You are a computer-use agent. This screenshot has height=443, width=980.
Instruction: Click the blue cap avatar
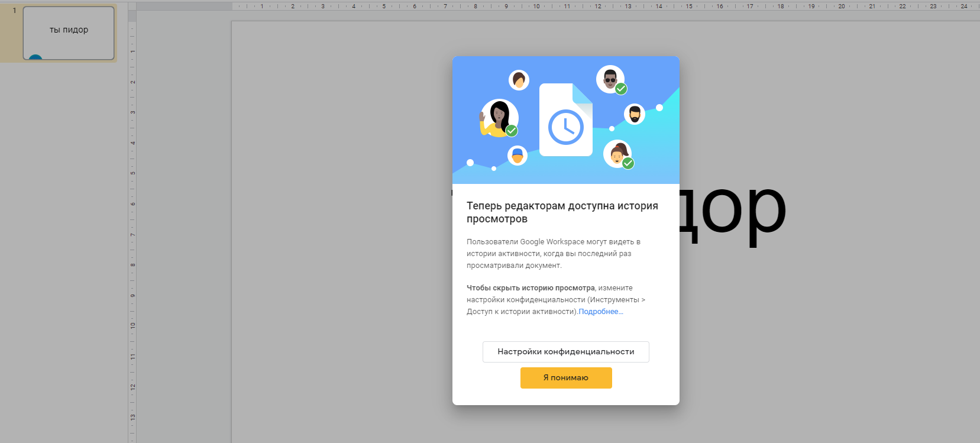pos(518,156)
